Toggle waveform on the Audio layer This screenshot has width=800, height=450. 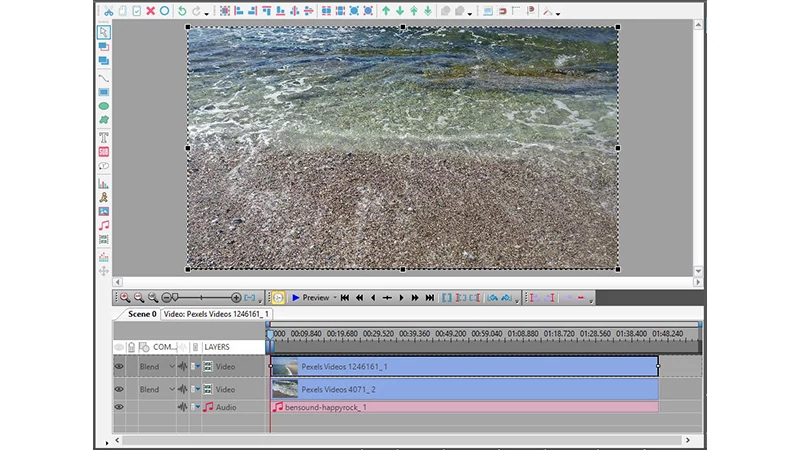click(183, 407)
